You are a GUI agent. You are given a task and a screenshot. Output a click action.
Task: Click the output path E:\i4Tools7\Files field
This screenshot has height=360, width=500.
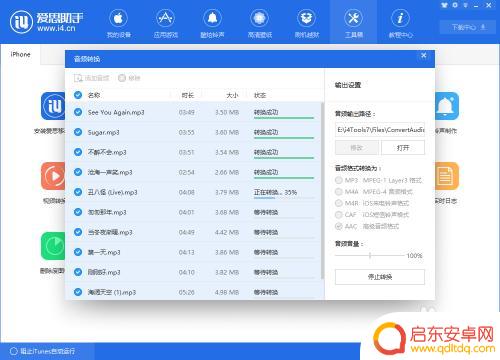[x=380, y=130]
